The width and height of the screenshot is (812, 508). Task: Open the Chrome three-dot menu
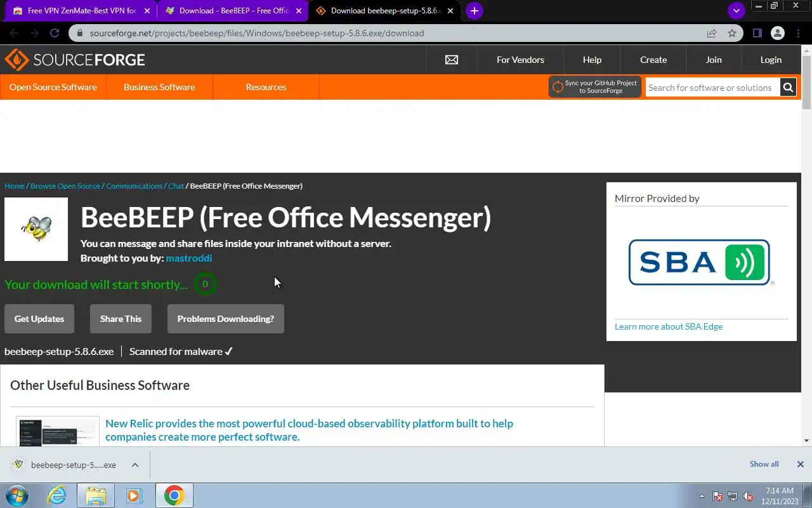(797, 33)
